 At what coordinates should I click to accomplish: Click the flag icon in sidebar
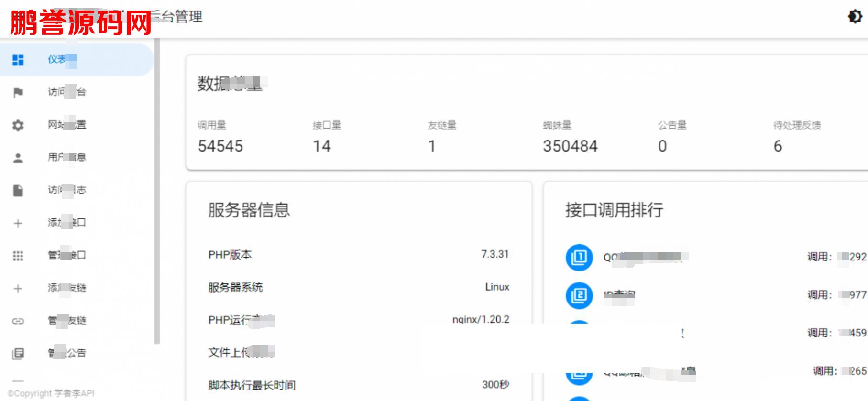click(x=18, y=92)
